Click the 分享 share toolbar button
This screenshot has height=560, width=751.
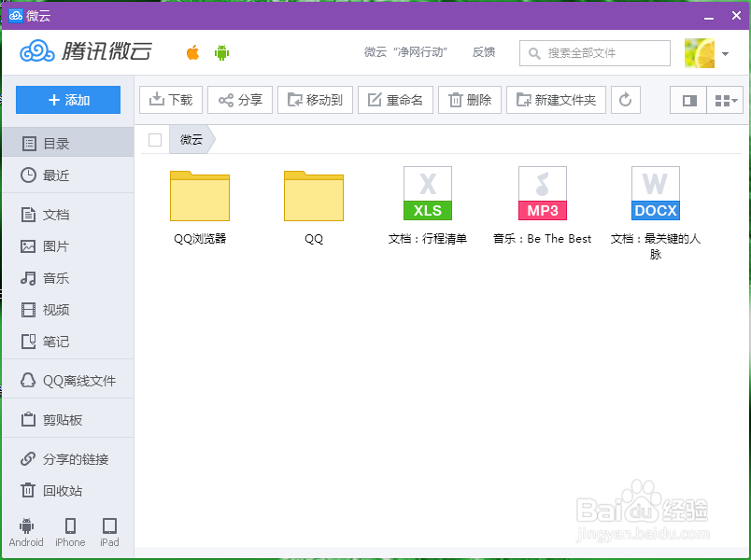(x=240, y=100)
